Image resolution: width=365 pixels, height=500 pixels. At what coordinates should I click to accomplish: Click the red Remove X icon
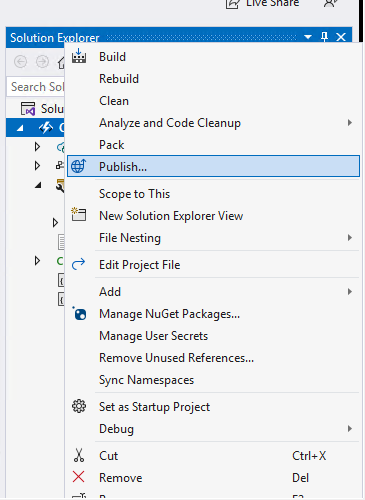coord(78,477)
